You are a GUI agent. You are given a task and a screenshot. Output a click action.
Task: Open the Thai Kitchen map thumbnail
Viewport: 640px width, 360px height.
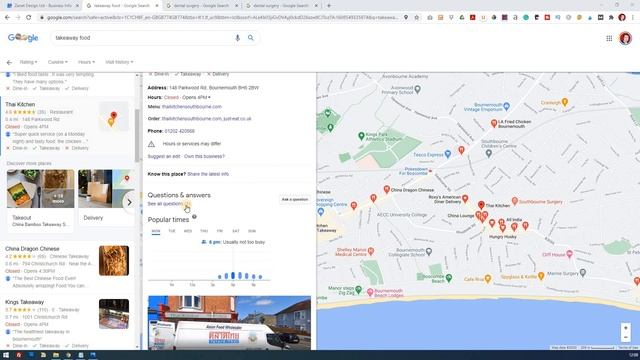point(114,116)
